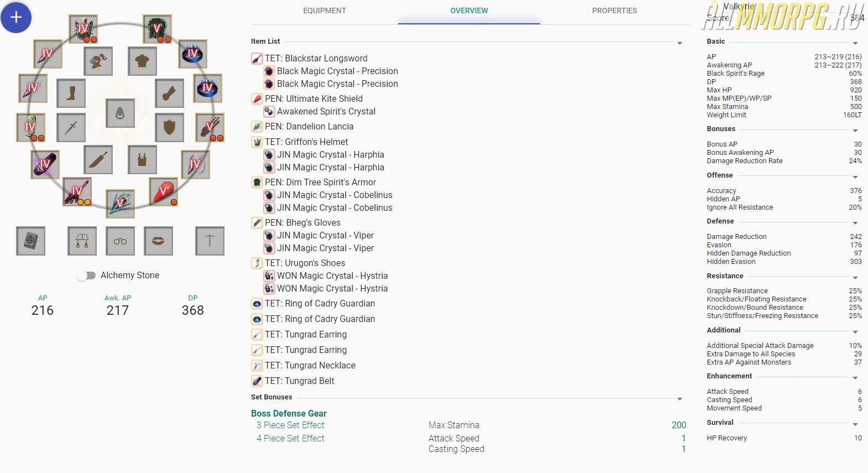Click TET: Blackstar Longsword in the item list
Screen dimensions: 868x473
pyautogui.click(x=316, y=58)
